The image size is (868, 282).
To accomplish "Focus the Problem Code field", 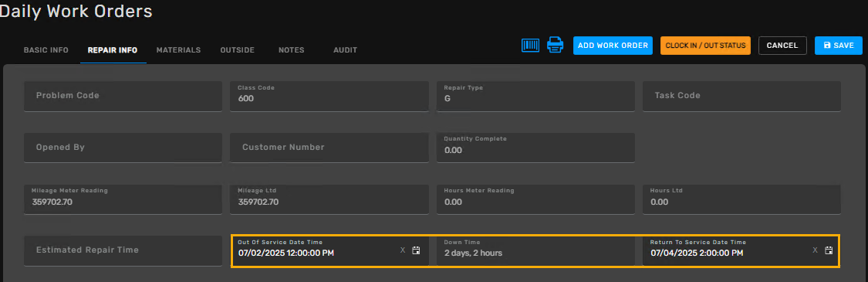I will point(123,96).
